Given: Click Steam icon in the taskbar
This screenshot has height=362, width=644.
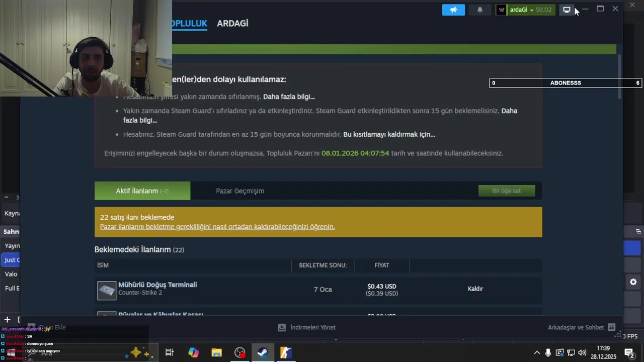Looking at the screenshot, I should point(263,352).
